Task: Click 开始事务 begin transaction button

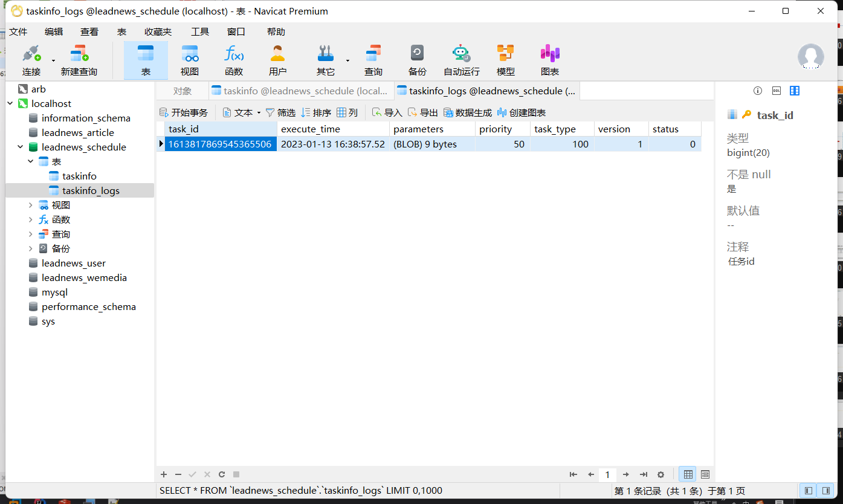Action: click(x=183, y=112)
